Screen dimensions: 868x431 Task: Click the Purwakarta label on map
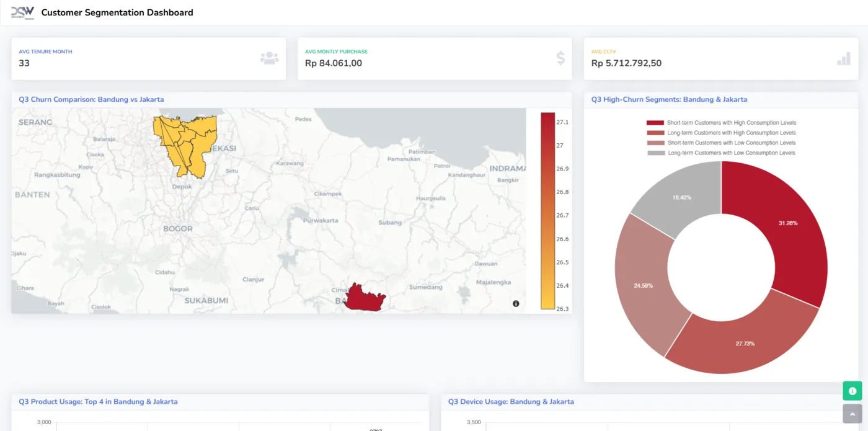pyautogui.click(x=321, y=220)
